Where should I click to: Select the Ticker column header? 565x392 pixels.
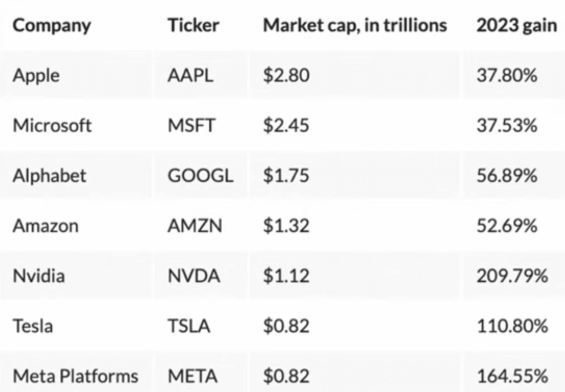(194, 25)
